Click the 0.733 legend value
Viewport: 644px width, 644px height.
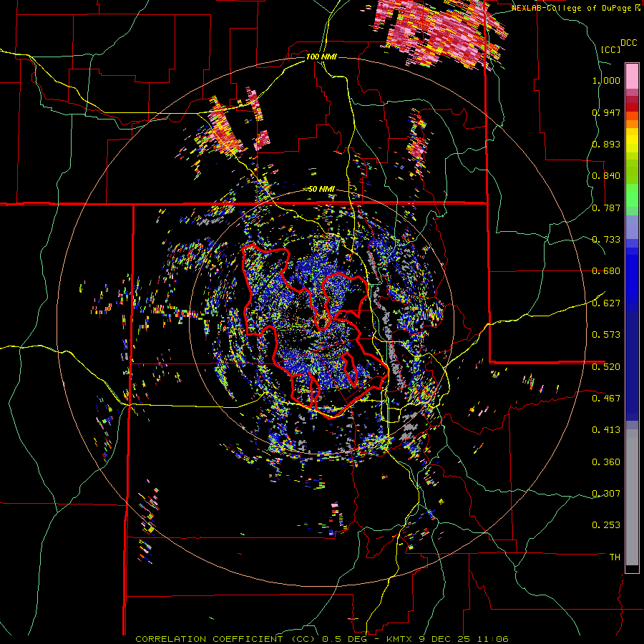click(x=606, y=240)
